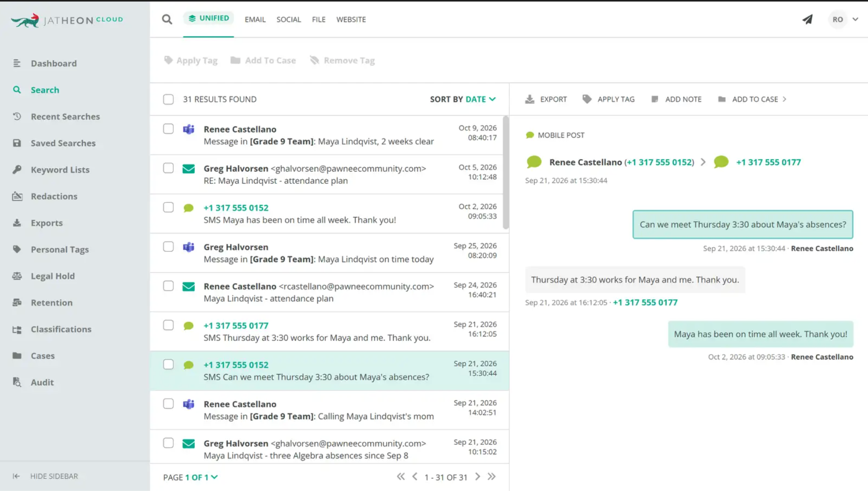Click the results list vertical scrollbar
This screenshot has width=868, height=491.
click(x=506, y=172)
